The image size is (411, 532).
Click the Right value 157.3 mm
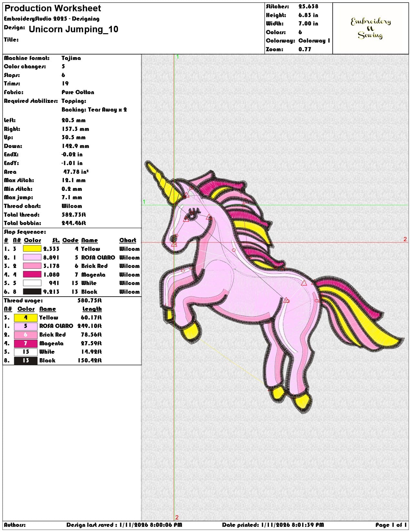(x=75, y=129)
